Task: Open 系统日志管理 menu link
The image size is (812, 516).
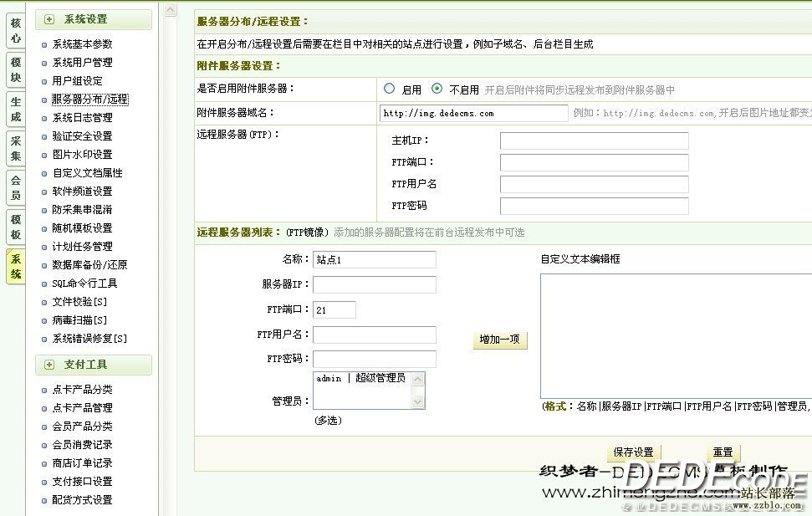Action: coord(82,118)
